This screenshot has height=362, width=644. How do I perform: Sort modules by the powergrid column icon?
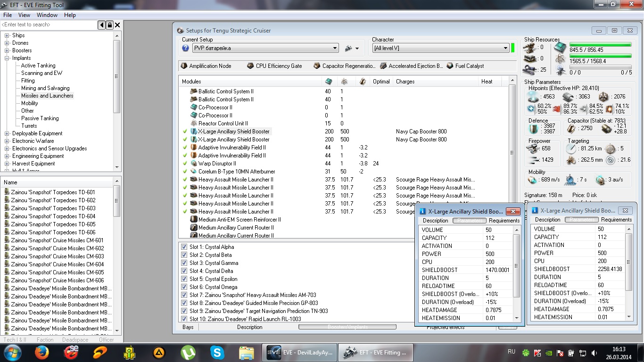[x=345, y=82]
